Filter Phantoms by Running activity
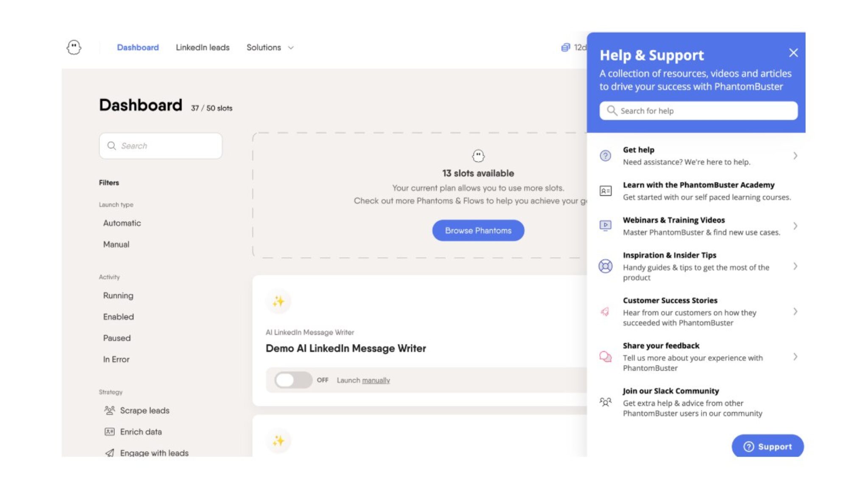This screenshot has height=488, width=868. [118, 296]
